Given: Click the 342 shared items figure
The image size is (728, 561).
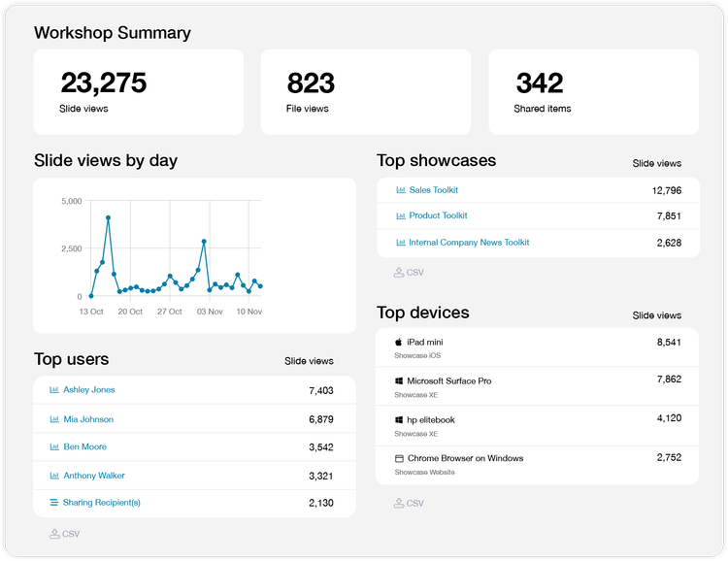Looking at the screenshot, I should point(540,83).
